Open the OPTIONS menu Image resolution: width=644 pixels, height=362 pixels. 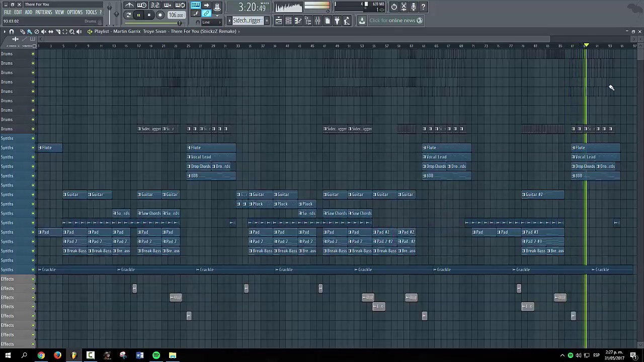[74, 12]
